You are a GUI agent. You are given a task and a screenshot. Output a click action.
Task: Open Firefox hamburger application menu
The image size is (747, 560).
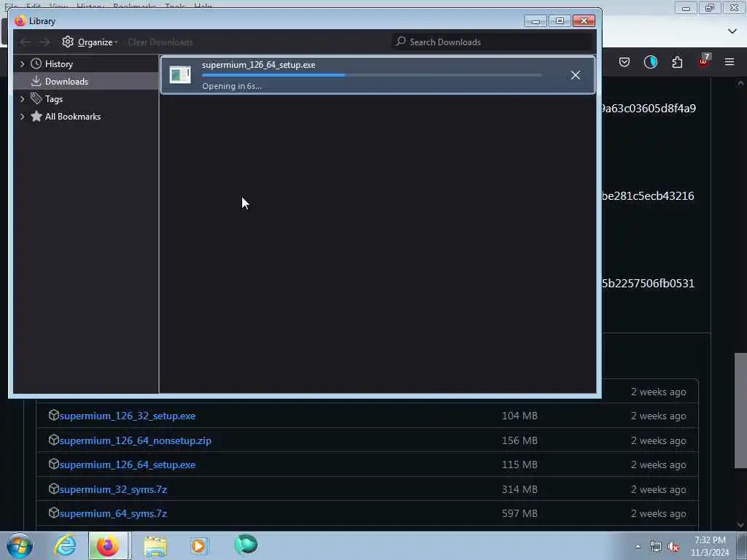coord(729,63)
